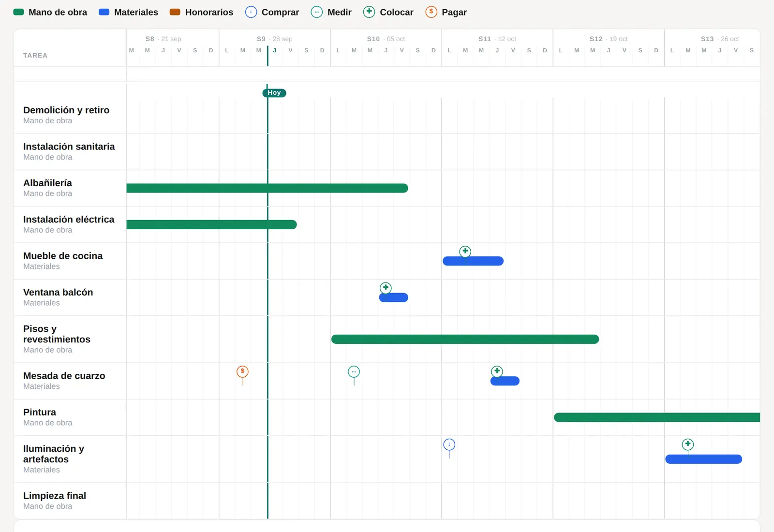The height and width of the screenshot is (532, 774).
Task: Click the S10 week header
Action: coord(386,39)
